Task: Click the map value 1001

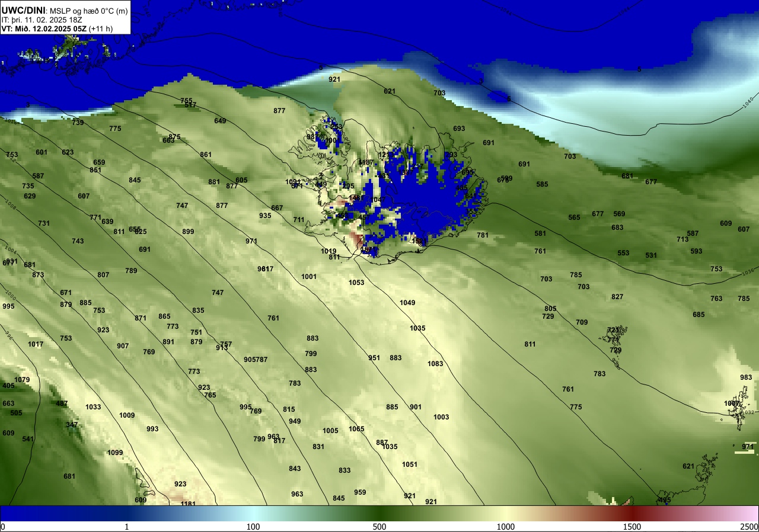Action: tap(309, 277)
